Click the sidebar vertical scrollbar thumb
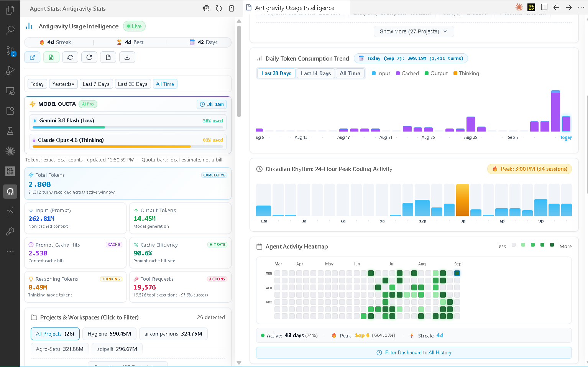The width and height of the screenshot is (588, 367). coord(239,71)
